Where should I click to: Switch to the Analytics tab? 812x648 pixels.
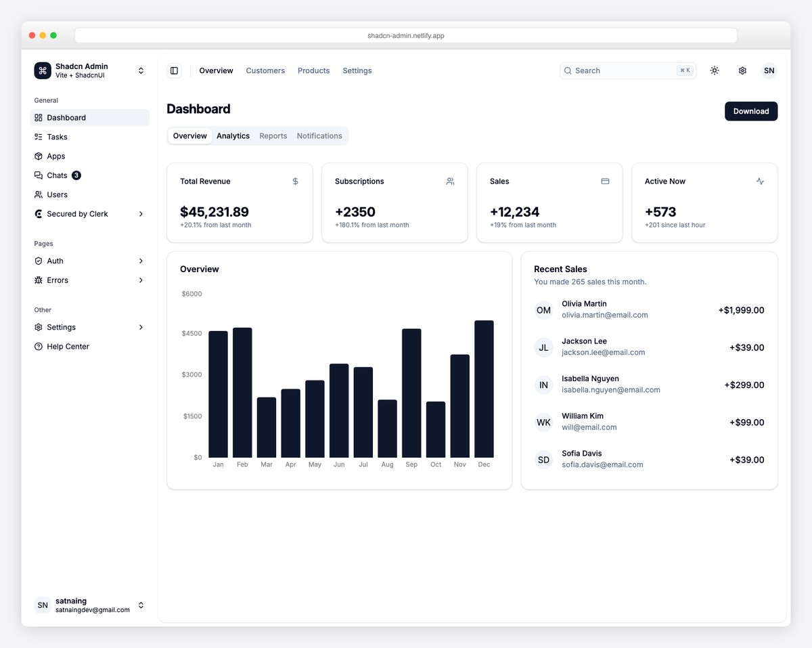click(233, 135)
